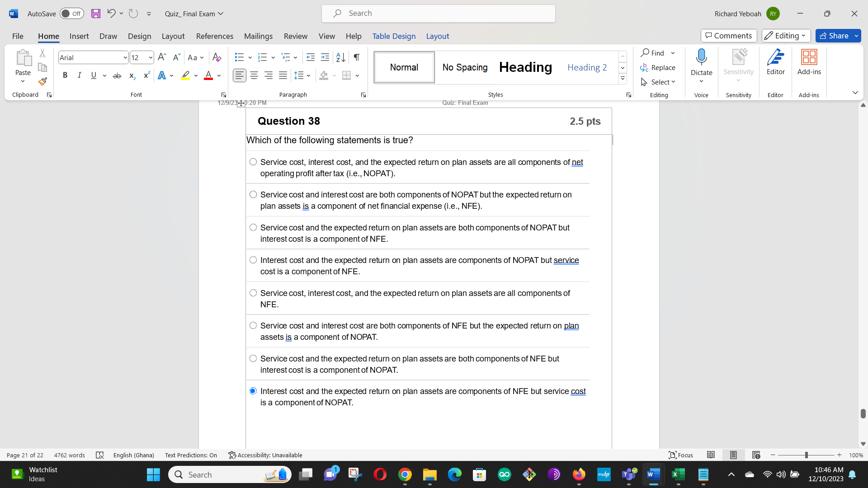Click the title bar Search box

pos(439,14)
